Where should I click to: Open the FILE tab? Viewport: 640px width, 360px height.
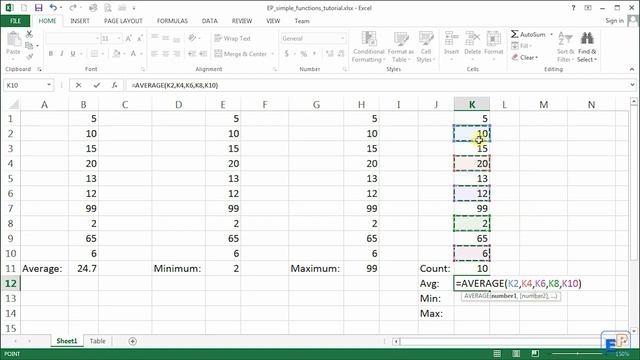tap(15, 21)
